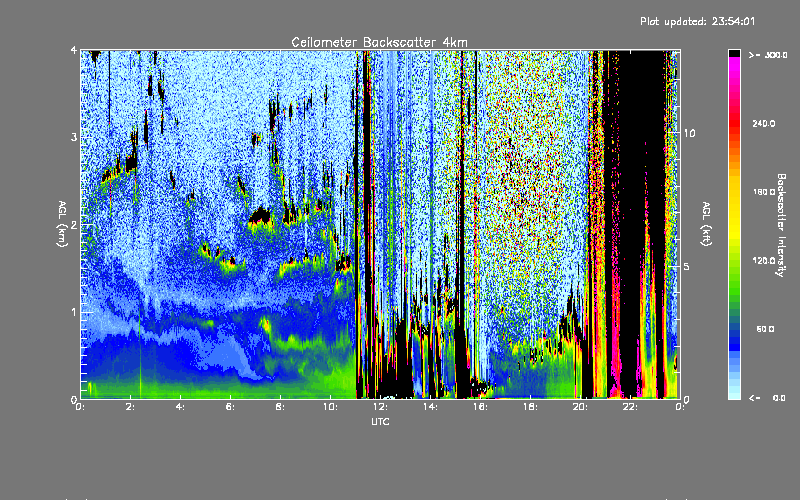Image resolution: width=800 pixels, height=500 pixels.
Task: Click the "UTC" time axis label
Action: [380, 422]
